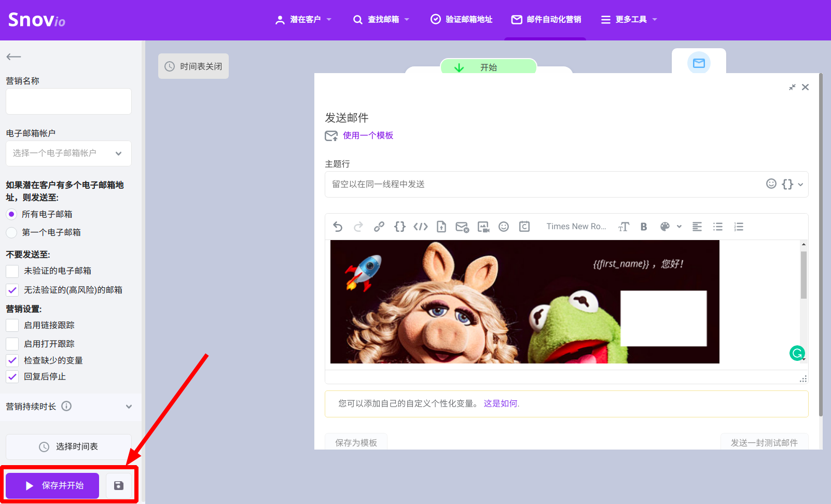This screenshot has width=831, height=504.
Task: Expand color palette dropdown arrow
Action: point(679,227)
